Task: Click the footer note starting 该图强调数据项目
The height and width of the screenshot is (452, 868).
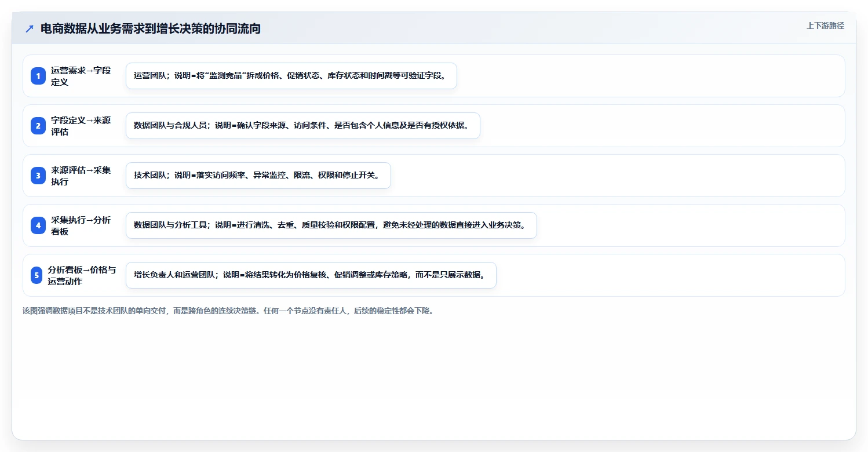Action: click(228, 311)
